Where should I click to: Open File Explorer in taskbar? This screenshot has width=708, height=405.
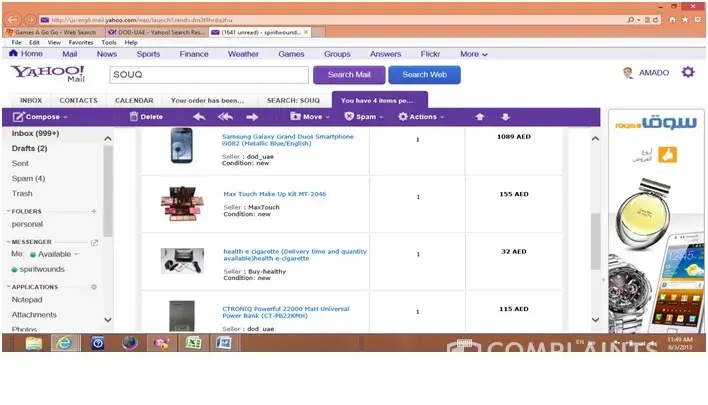(34, 344)
